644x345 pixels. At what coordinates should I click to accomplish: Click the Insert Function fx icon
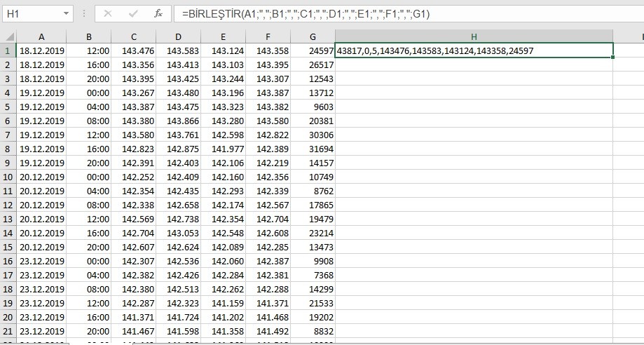tap(158, 13)
